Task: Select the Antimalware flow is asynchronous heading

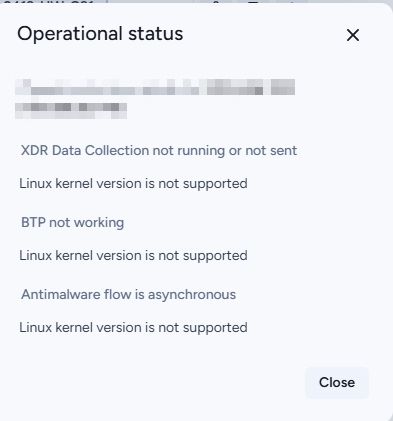Action: pyautogui.click(x=128, y=295)
